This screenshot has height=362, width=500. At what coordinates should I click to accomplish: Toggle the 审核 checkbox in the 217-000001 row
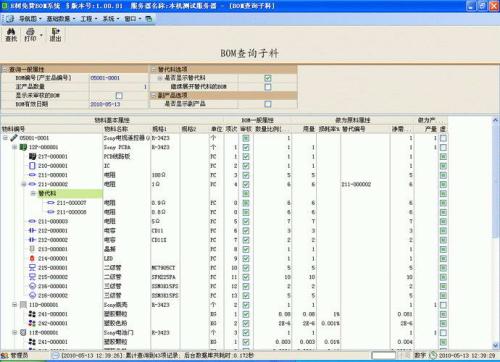coord(246,156)
